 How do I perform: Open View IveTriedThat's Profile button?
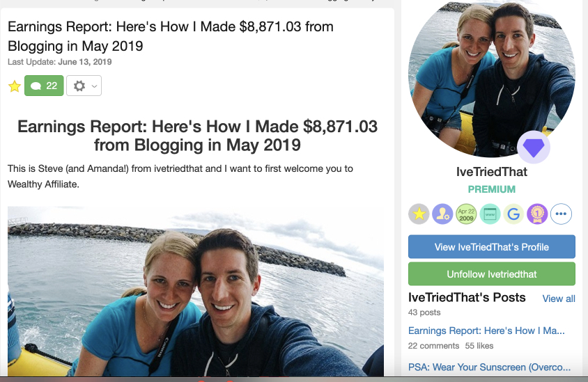(492, 247)
